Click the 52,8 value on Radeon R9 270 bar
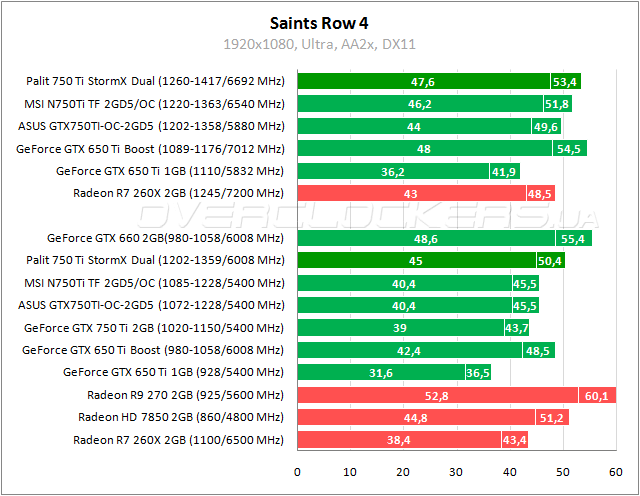Screen dimensions: 640x496 (437, 396)
